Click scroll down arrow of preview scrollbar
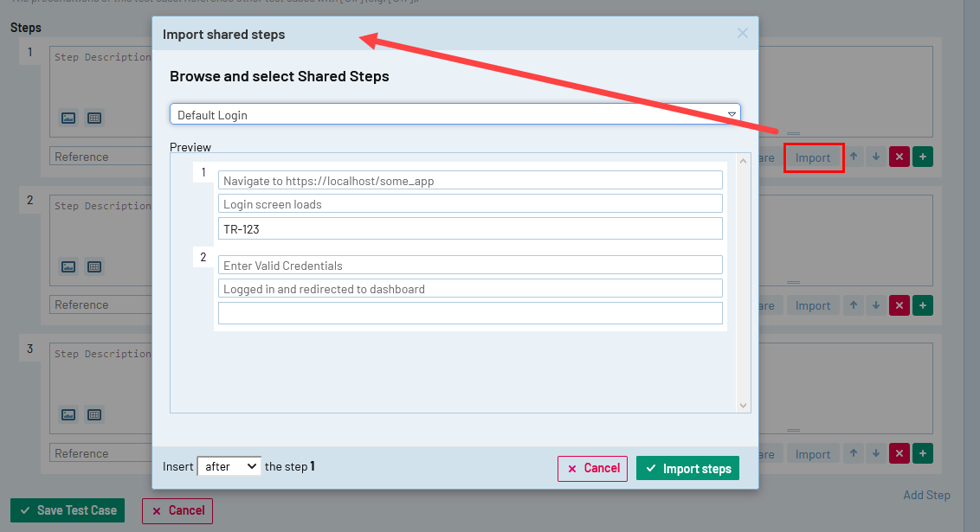The width and height of the screenshot is (980, 532). click(743, 405)
